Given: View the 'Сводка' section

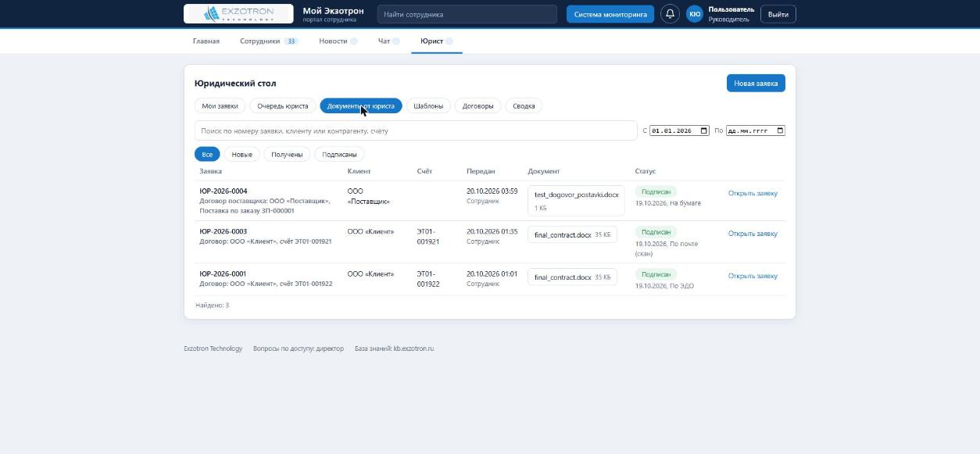Looking at the screenshot, I should click(524, 105).
